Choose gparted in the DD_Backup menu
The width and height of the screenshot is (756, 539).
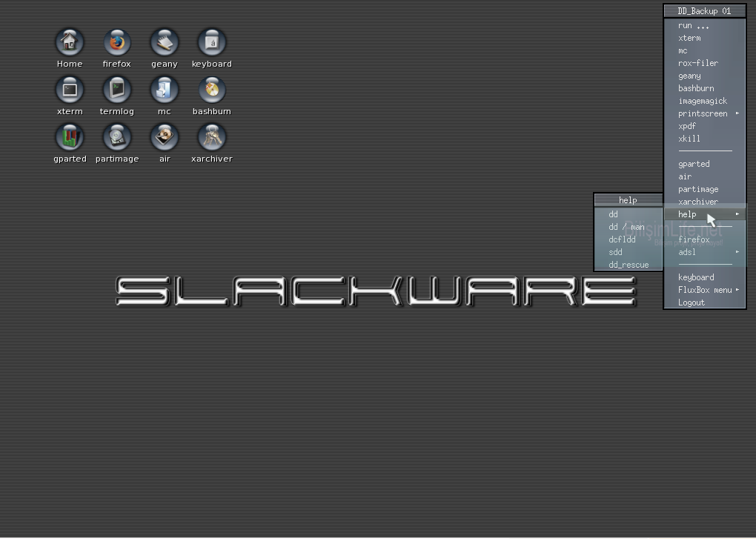point(705,164)
